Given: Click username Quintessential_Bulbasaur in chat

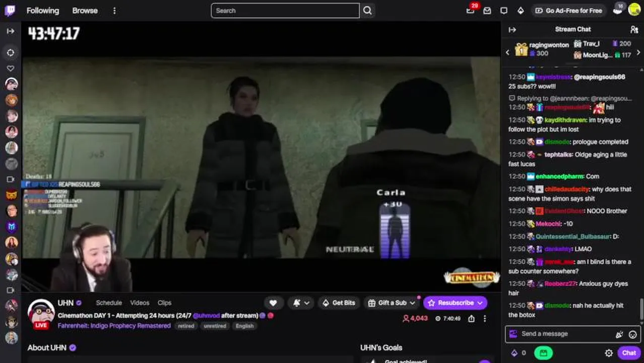Looking at the screenshot, I should pos(573,236).
